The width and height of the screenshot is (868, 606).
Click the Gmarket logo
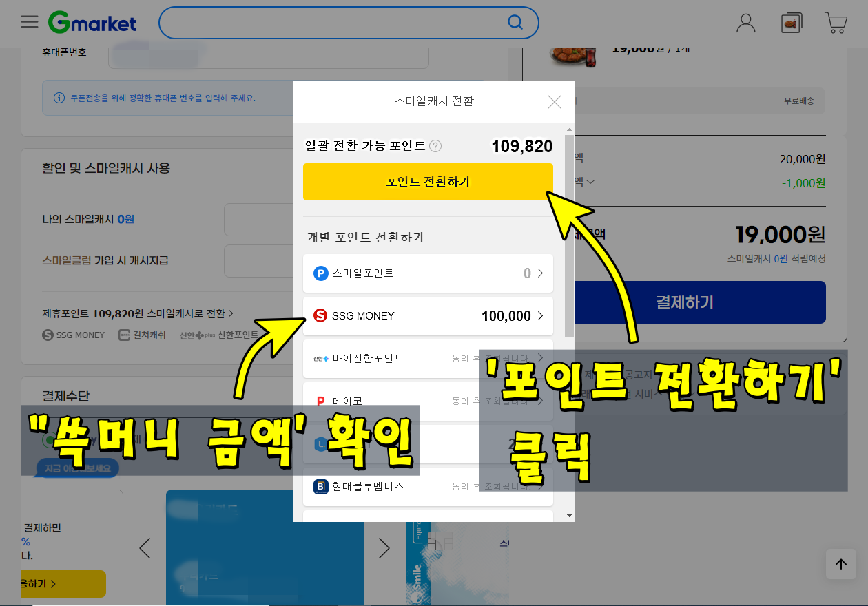click(92, 23)
